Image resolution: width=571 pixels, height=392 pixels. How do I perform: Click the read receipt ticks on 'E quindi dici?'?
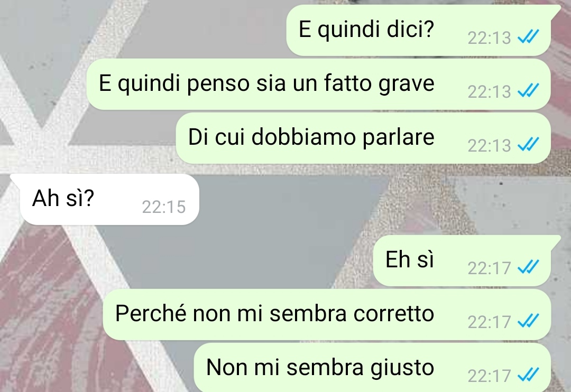(528, 37)
